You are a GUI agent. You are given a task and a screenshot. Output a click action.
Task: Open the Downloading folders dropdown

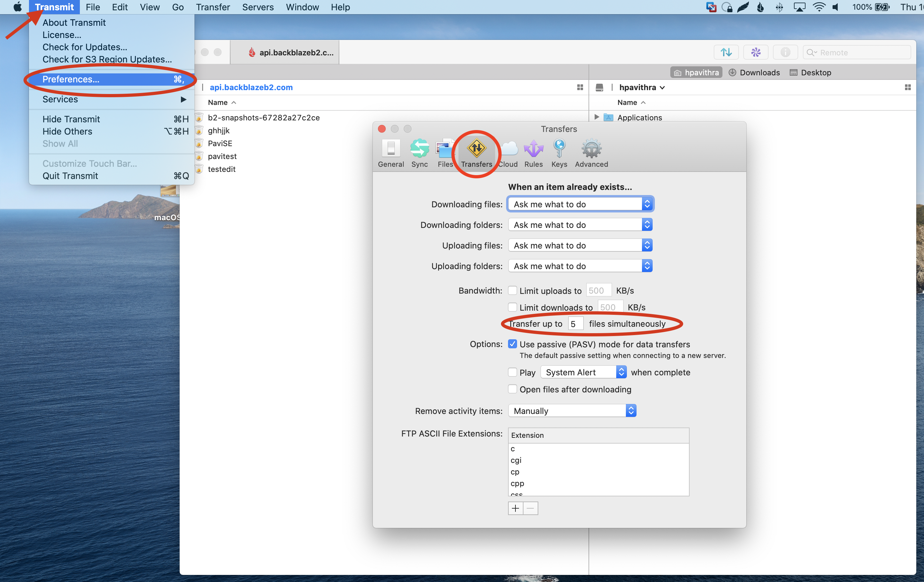point(580,225)
